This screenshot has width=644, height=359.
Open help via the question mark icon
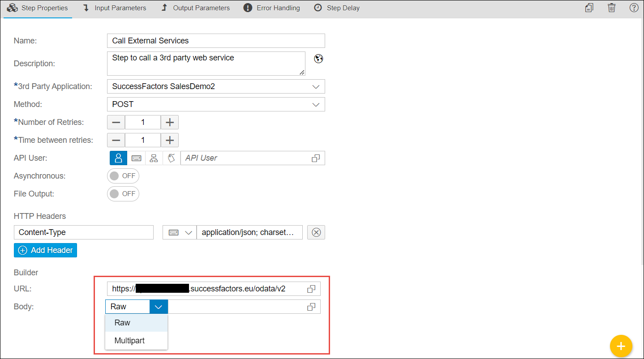[x=634, y=8]
